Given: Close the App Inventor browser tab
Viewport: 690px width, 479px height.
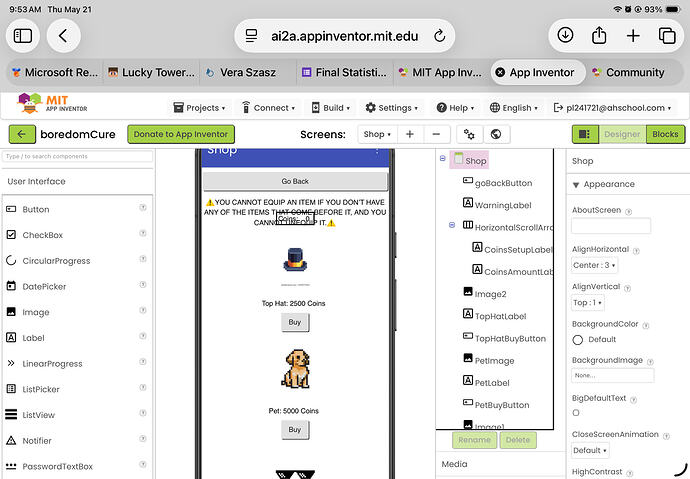Looking at the screenshot, I should click(x=500, y=73).
